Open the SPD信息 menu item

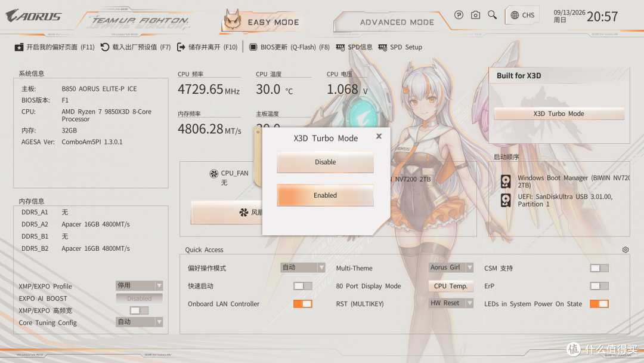click(x=354, y=47)
